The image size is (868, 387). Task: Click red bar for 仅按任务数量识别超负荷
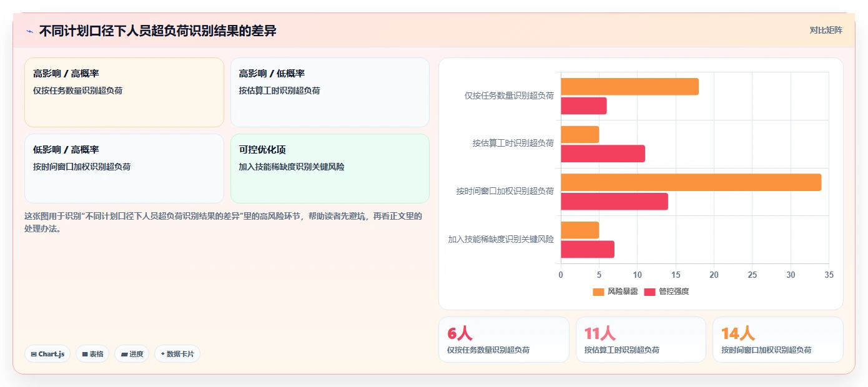coord(584,106)
